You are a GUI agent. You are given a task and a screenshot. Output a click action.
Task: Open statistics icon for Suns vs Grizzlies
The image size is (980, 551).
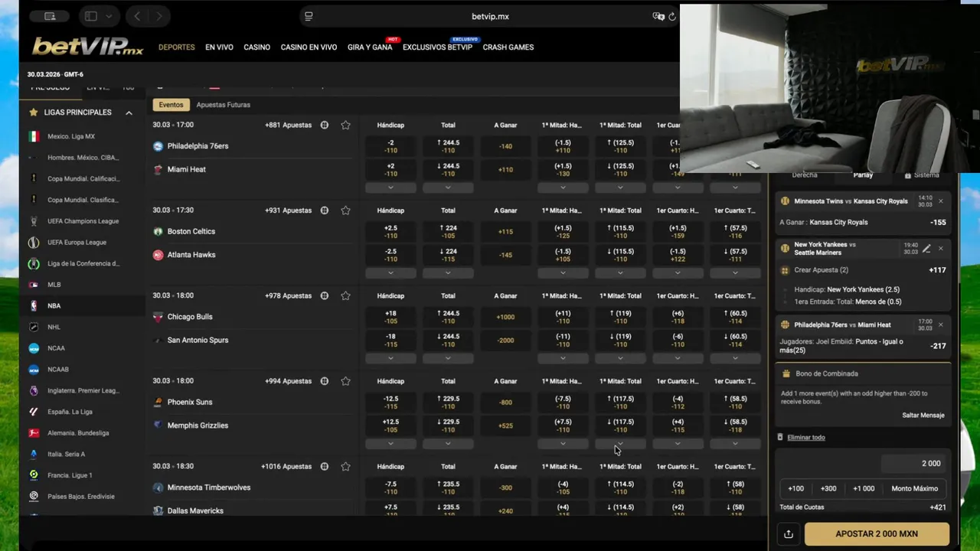tap(325, 381)
